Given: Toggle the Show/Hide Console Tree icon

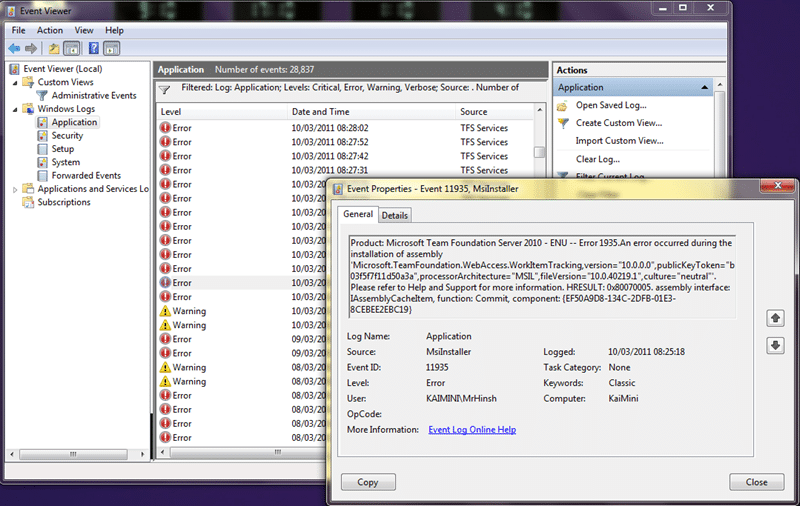Looking at the screenshot, I should pyautogui.click(x=72, y=49).
